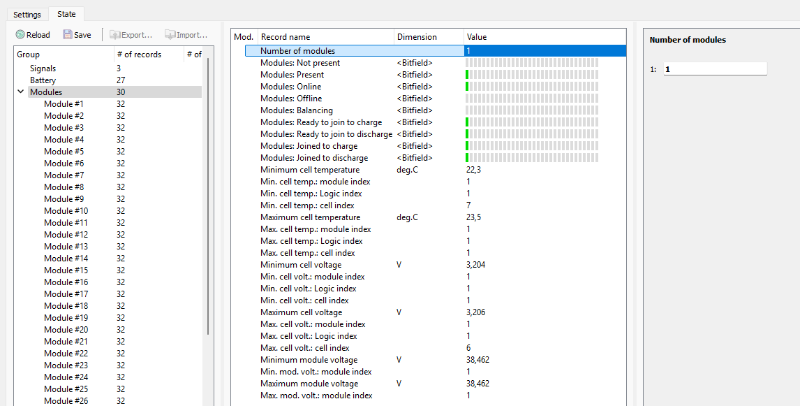Click the Modules: Online bitfield bar
Viewport: 800px width, 406px height.
coord(532,87)
